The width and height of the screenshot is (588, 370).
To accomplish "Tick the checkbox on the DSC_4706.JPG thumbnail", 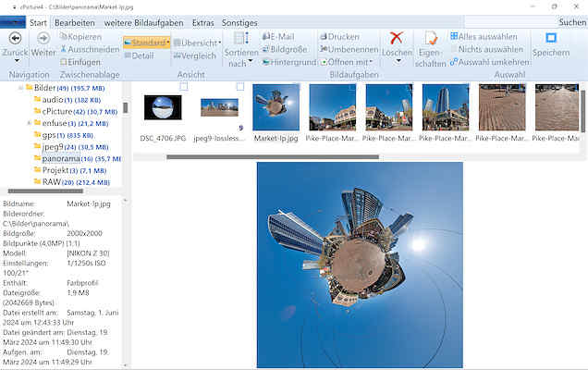I will click(x=184, y=87).
